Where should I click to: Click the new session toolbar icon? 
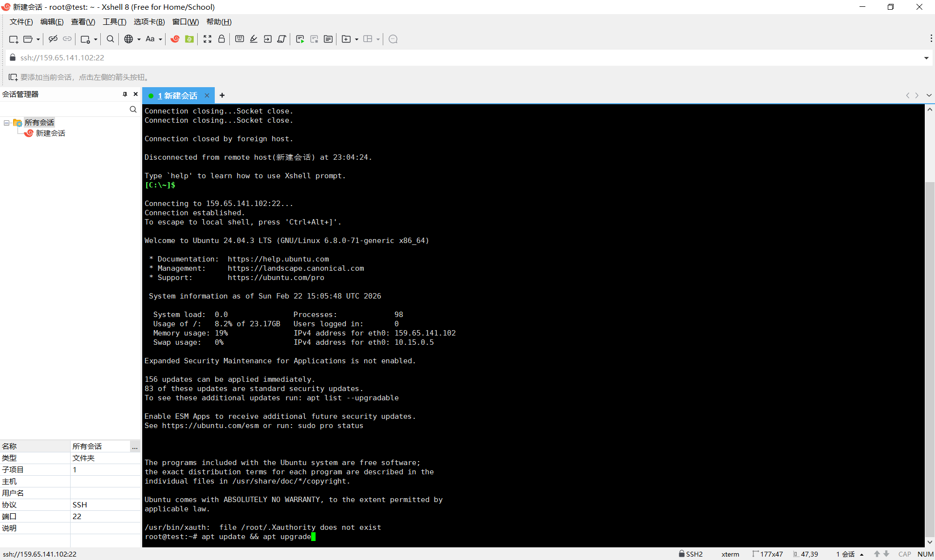click(x=13, y=39)
